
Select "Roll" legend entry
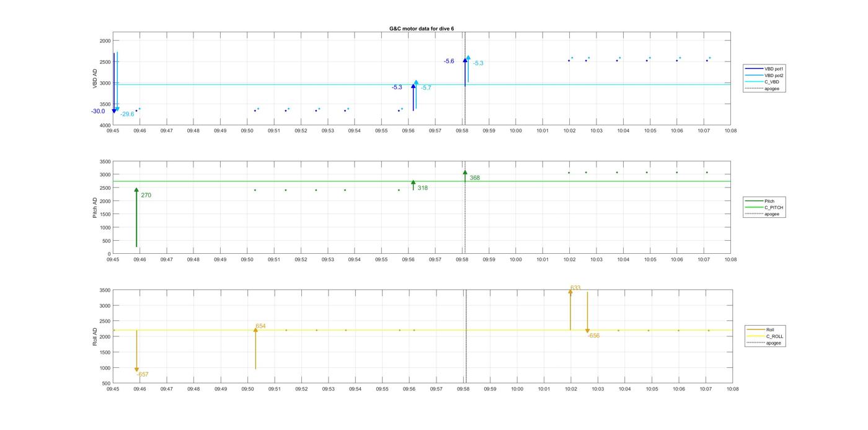770,329
